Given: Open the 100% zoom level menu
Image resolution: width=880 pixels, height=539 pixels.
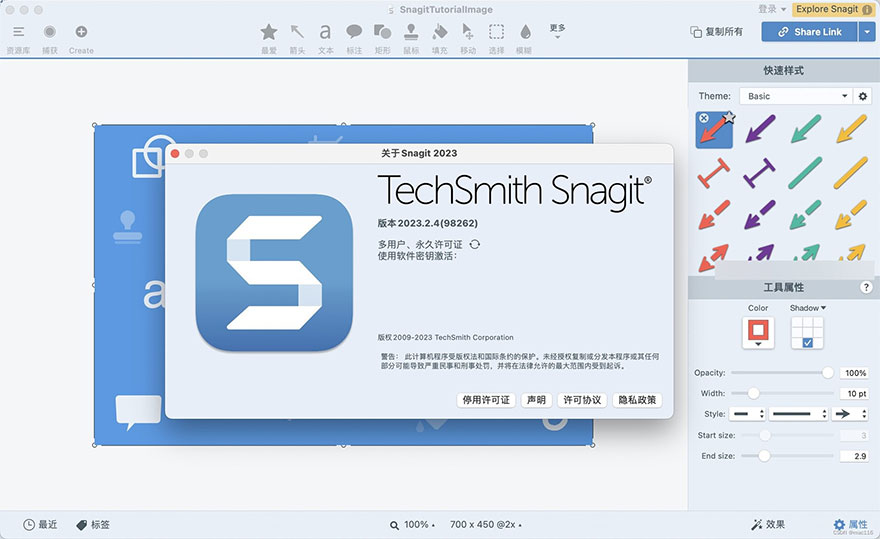Looking at the screenshot, I should coord(412,524).
